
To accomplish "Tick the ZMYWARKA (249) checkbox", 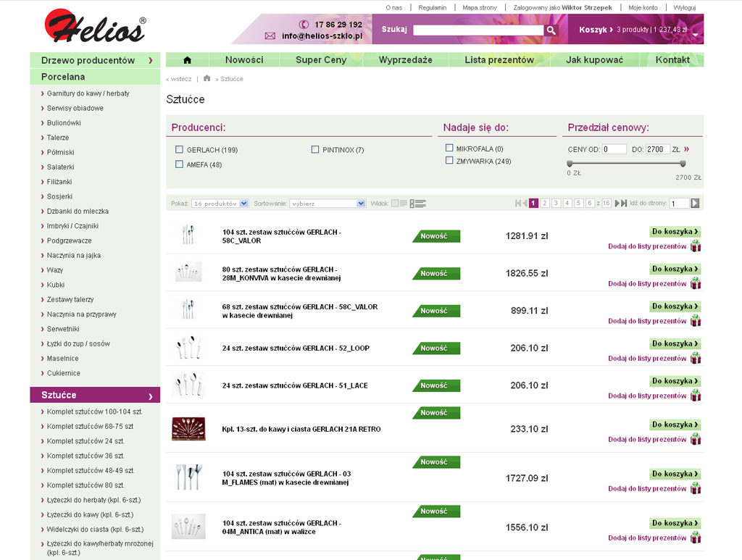I will coord(449,161).
